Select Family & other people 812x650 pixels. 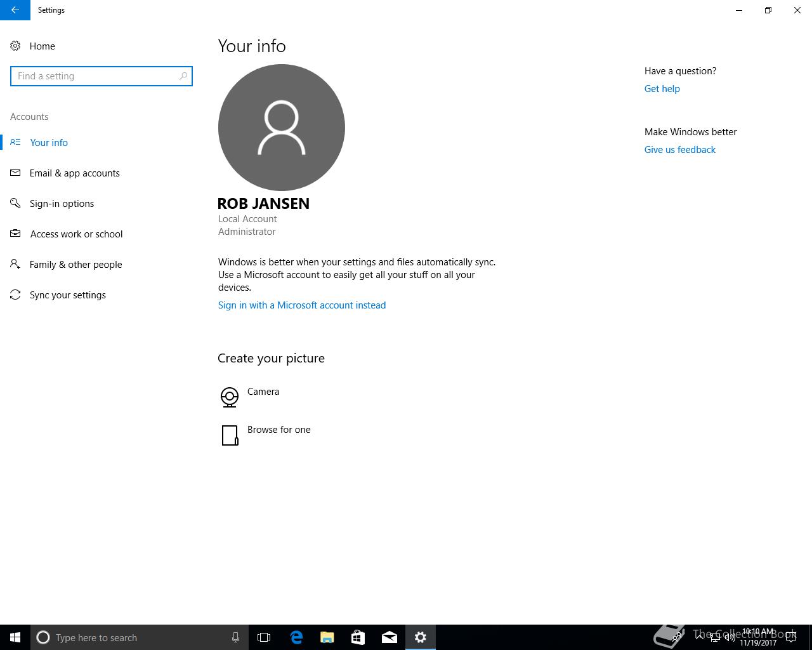tap(75, 265)
